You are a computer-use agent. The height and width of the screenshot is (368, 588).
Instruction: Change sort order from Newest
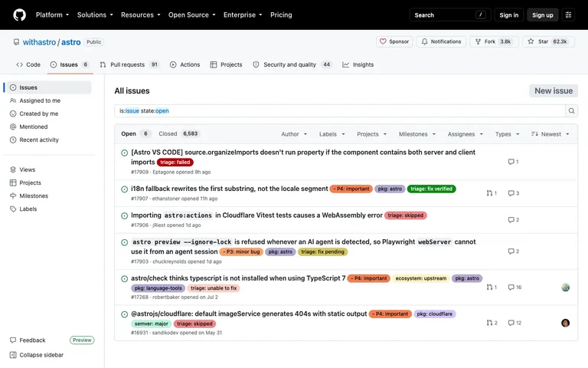(550, 134)
